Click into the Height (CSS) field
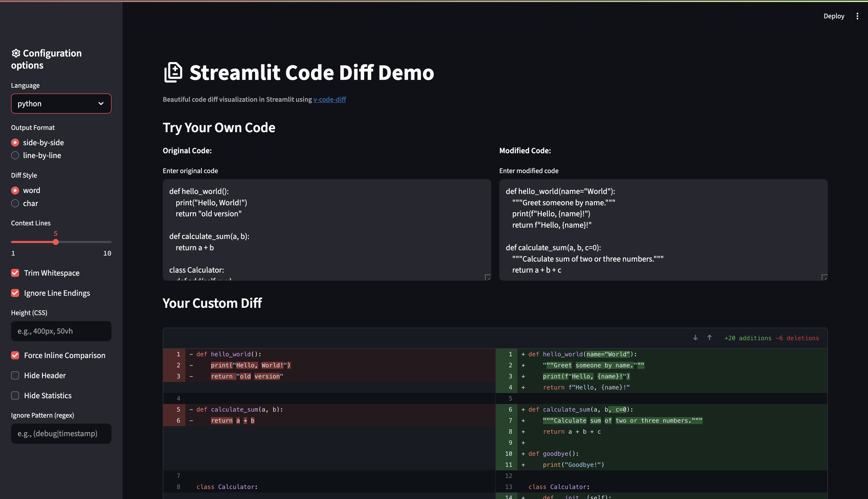This screenshot has height=499, width=868. [x=61, y=331]
